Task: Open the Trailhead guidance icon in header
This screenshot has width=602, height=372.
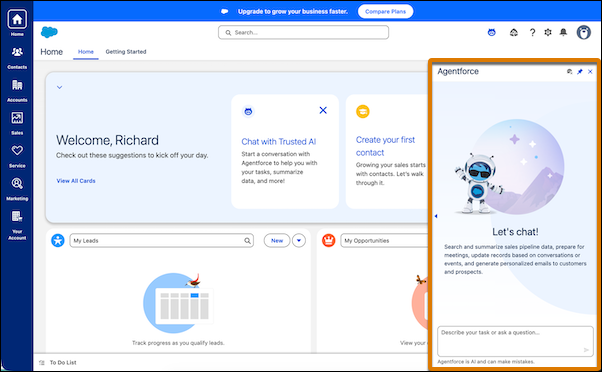Action: point(513,33)
